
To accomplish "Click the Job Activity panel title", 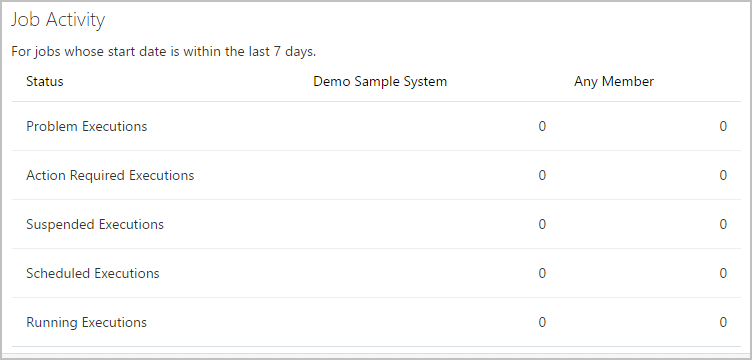I will 58,21.
